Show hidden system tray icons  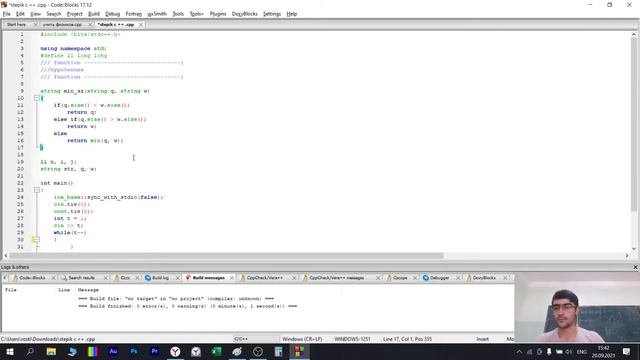click(x=519, y=352)
